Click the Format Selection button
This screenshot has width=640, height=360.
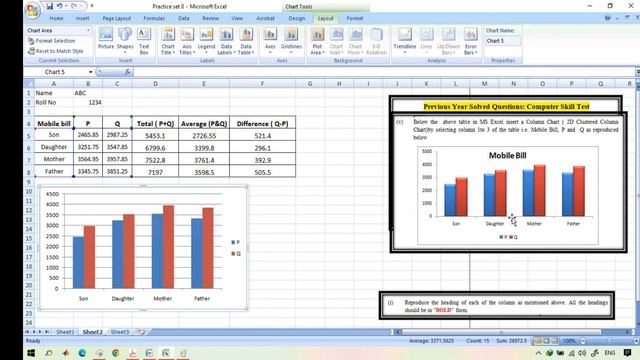(51, 41)
